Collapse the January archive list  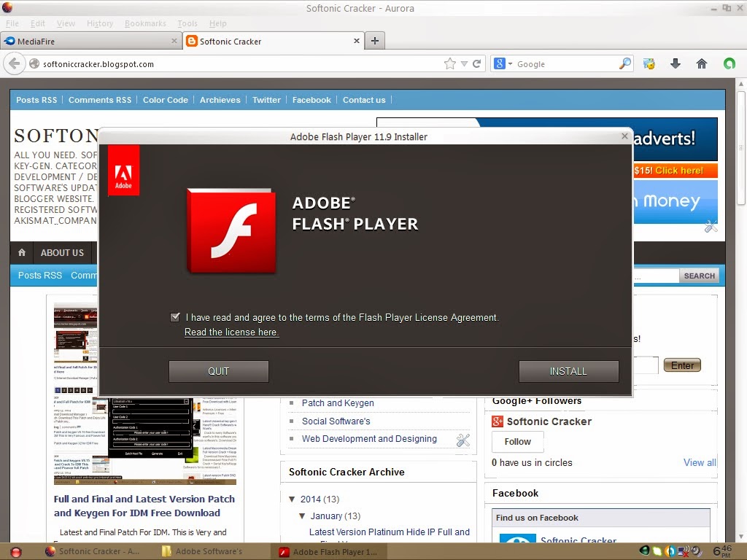click(x=302, y=516)
